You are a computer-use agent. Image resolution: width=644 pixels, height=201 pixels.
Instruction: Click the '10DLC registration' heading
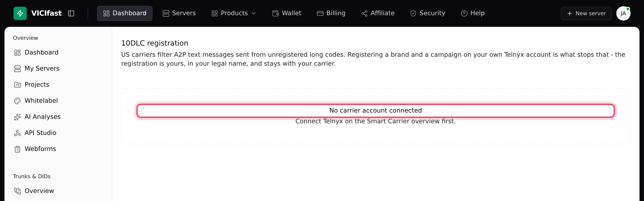(155, 43)
